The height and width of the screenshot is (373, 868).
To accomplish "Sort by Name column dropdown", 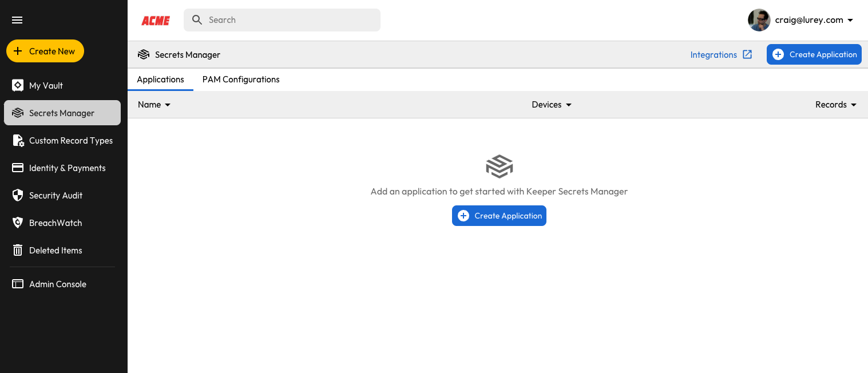I will coord(154,105).
